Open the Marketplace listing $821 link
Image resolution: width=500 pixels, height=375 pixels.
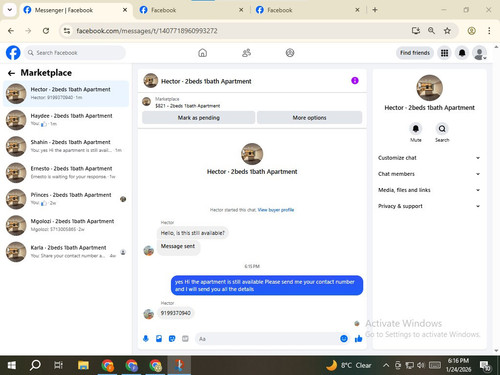[188, 106]
